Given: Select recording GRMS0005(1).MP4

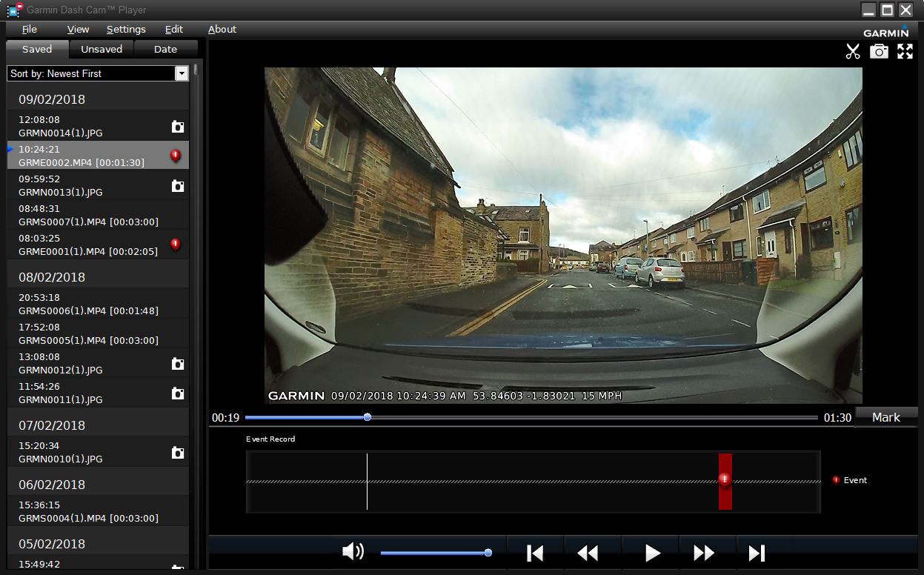Looking at the screenshot, I should click(x=98, y=333).
